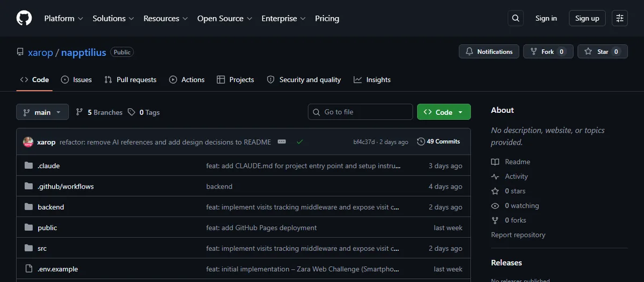The image size is (644, 282).
Task: Open the 'feat: add CLAUDE.md' commit message
Action: coord(303,166)
